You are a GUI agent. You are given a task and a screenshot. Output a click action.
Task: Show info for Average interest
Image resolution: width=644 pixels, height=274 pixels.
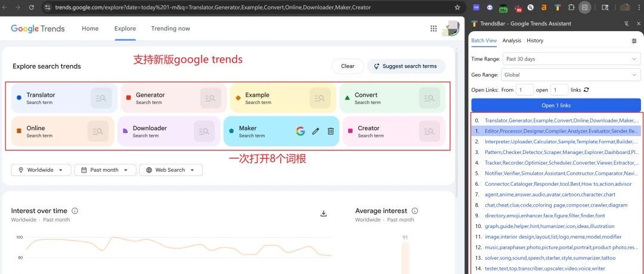[415, 211]
